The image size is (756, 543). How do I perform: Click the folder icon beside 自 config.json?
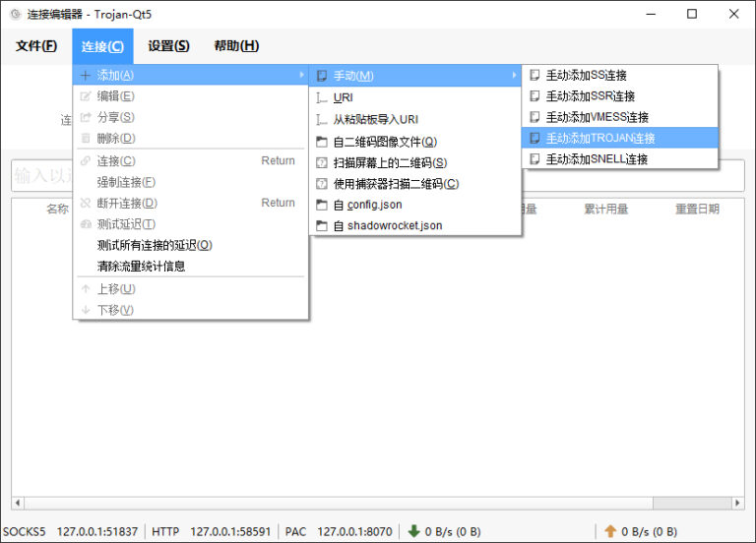tap(322, 205)
